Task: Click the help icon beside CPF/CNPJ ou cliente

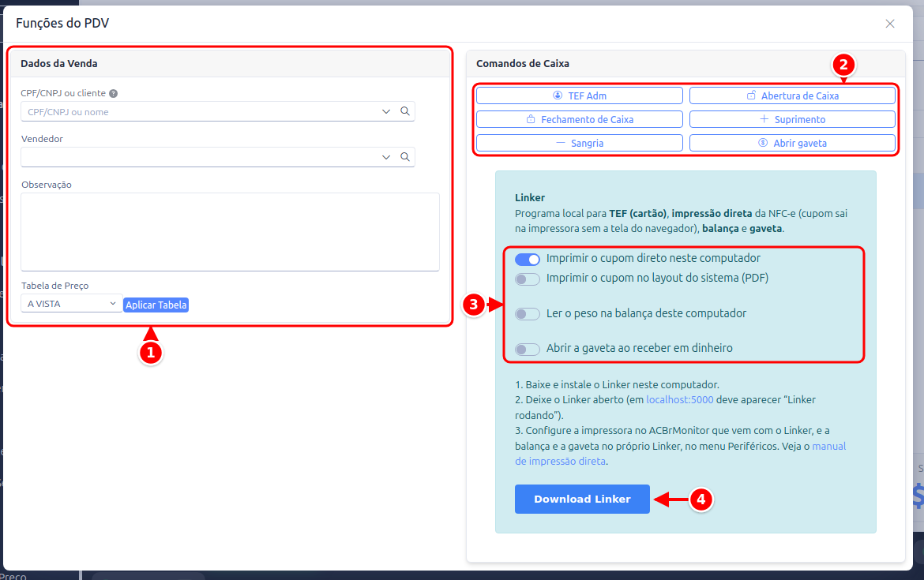Action: tap(113, 93)
